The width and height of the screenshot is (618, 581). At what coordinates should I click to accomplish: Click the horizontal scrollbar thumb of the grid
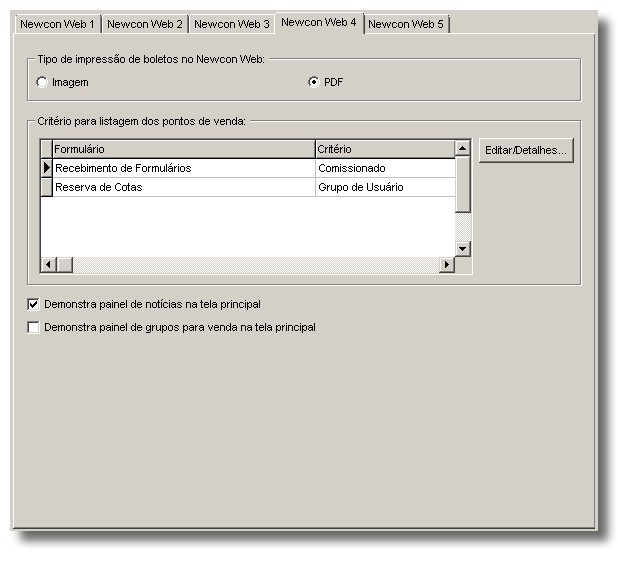pyautogui.click(x=65, y=264)
